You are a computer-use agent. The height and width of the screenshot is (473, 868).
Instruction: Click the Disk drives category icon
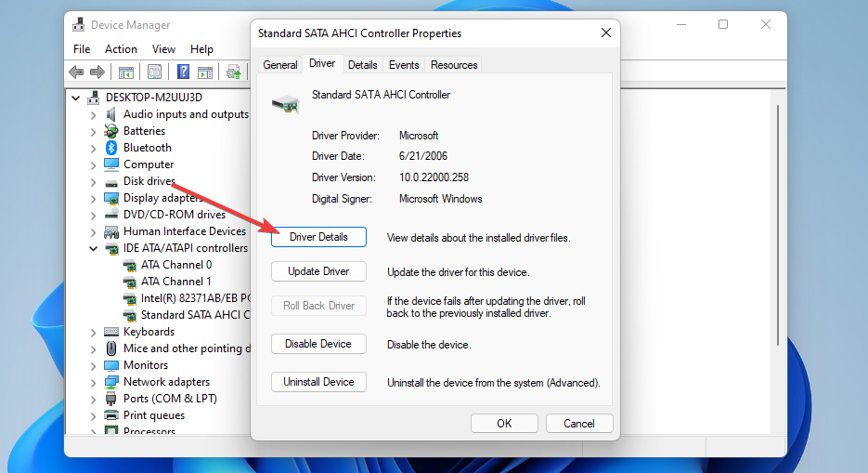coord(111,183)
